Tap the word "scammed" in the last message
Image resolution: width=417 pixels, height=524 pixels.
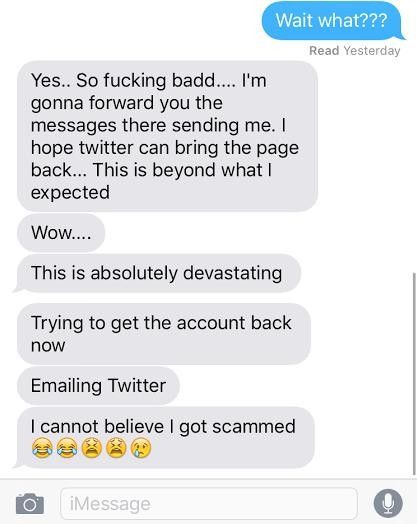click(254, 427)
